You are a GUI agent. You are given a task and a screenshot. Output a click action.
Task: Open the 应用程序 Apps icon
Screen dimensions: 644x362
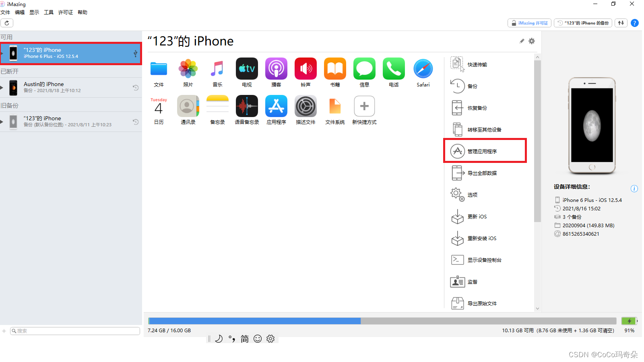[x=276, y=106]
